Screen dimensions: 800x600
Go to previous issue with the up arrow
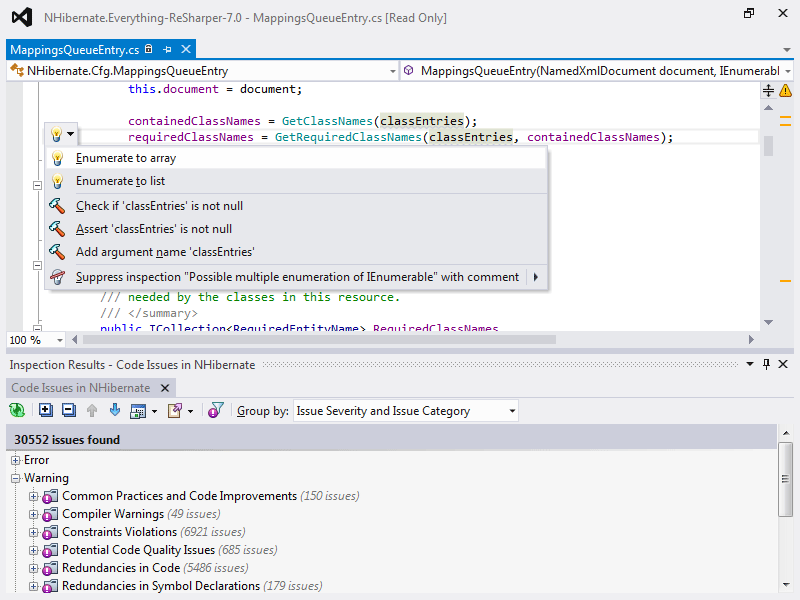(x=92, y=410)
